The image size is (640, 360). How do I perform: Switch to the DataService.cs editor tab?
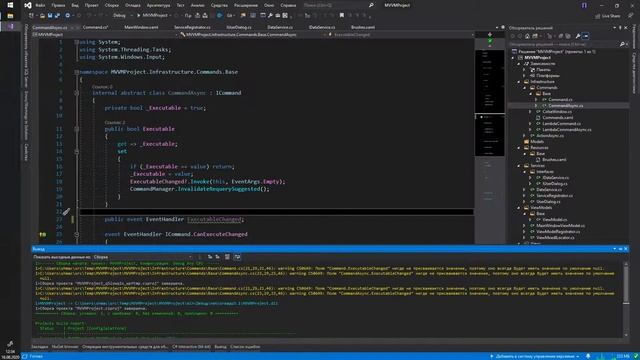click(280, 27)
